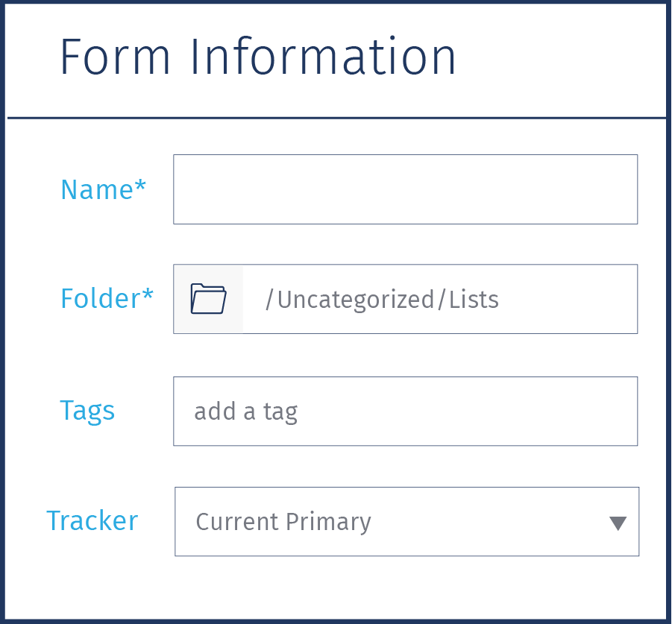The image size is (672, 624).
Task: Click the Form Information heading
Action: (257, 57)
